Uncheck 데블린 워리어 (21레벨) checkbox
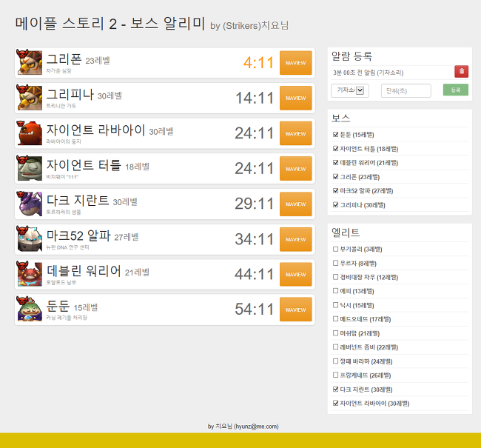 click(335, 162)
